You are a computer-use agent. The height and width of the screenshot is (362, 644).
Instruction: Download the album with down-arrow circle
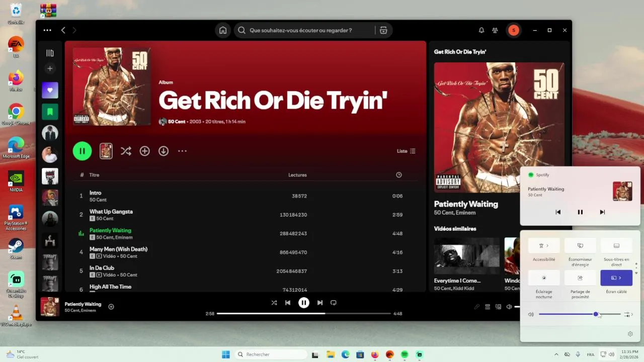[164, 151]
